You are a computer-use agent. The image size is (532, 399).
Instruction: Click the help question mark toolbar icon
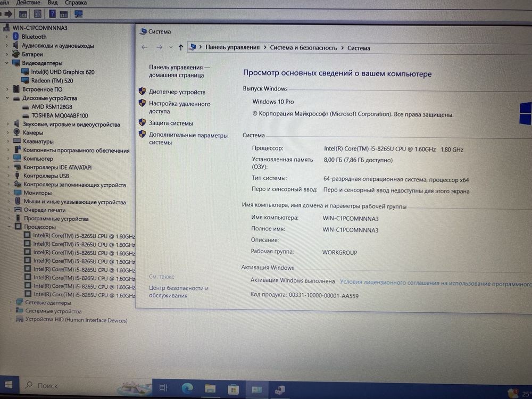pos(52,14)
